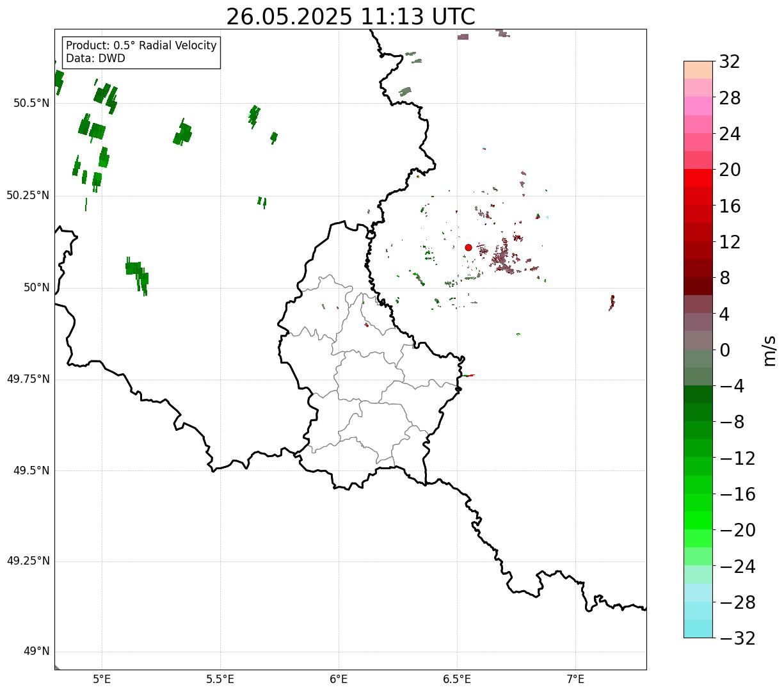
Task: Click the peach top swatch of the colorbar
Action: tap(698, 70)
